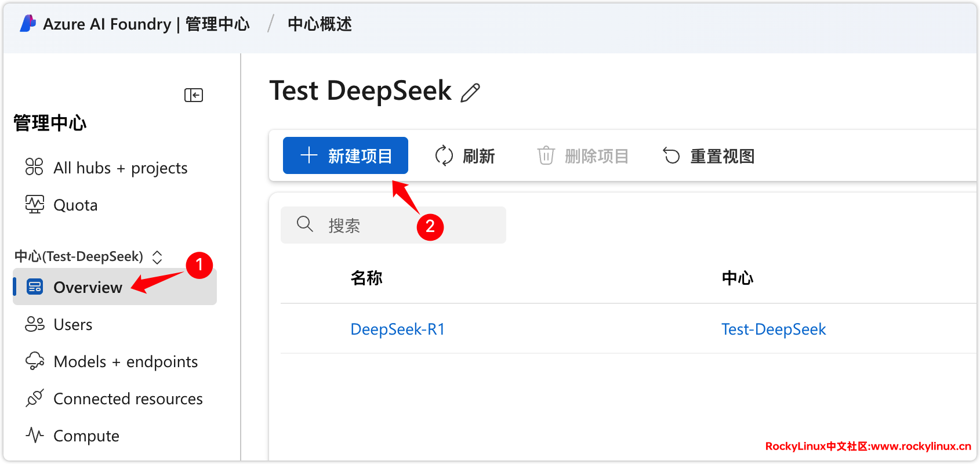Sort by the 名称 column header
The image size is (980, 464).
tap(366, 278)
